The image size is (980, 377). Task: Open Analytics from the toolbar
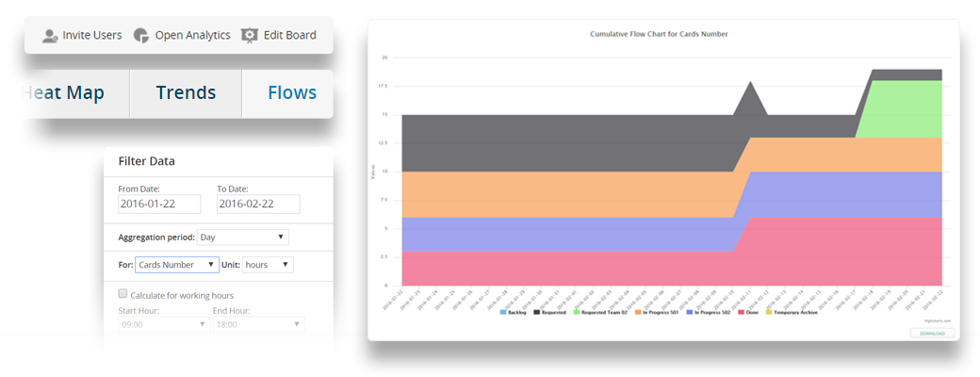pyautogui.click(x=192, y=35)
